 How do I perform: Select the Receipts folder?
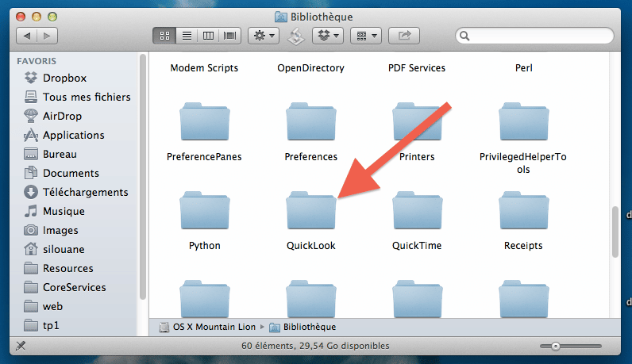[523, 212]
